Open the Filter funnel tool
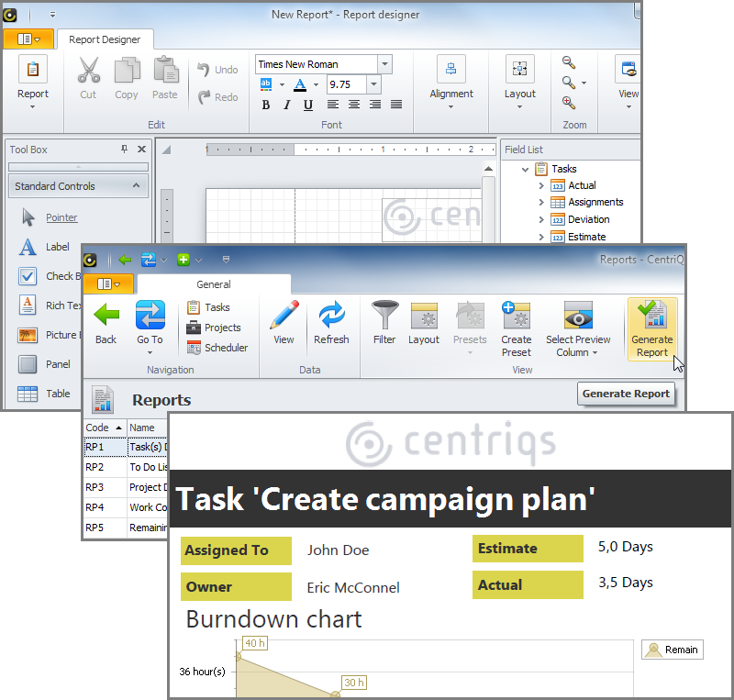734x700 pixels. click(384, 317)
